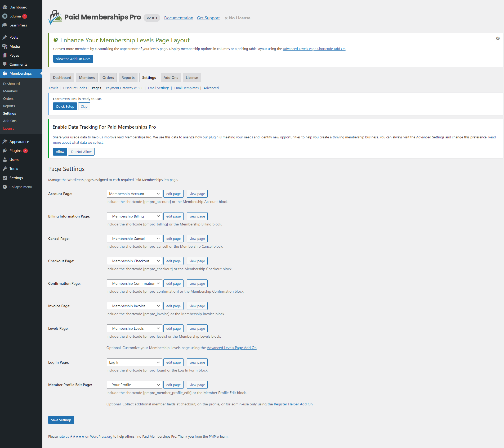
Task: Click the LearnPress graduation cap icon
Action: pos(5,25)
